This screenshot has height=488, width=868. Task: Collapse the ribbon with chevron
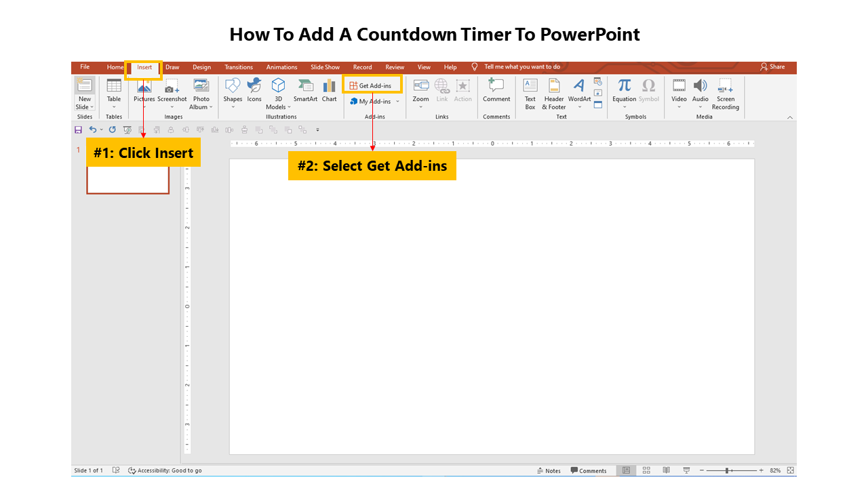pyautogui.click(x=789, y=117)
